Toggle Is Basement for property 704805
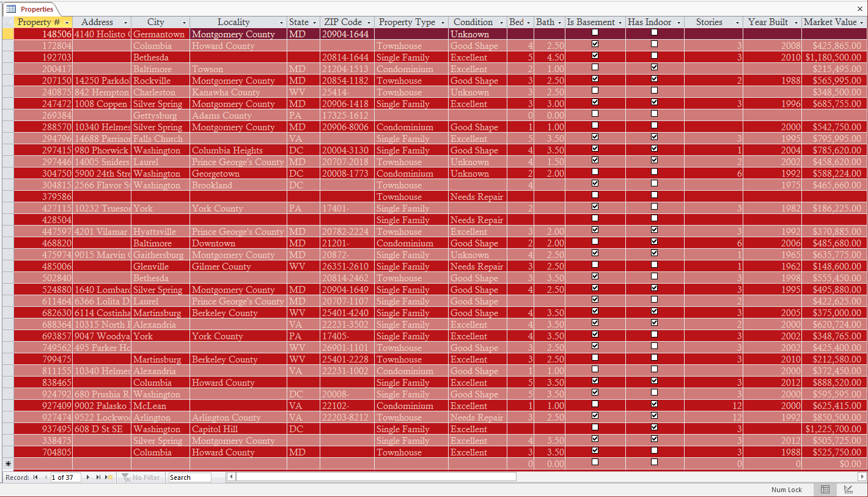 [x=595, y=451]
